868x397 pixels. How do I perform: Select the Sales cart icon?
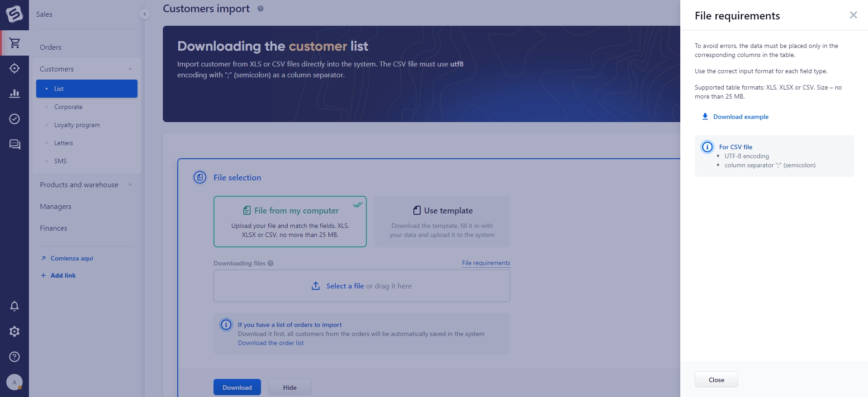click(14, 43)
